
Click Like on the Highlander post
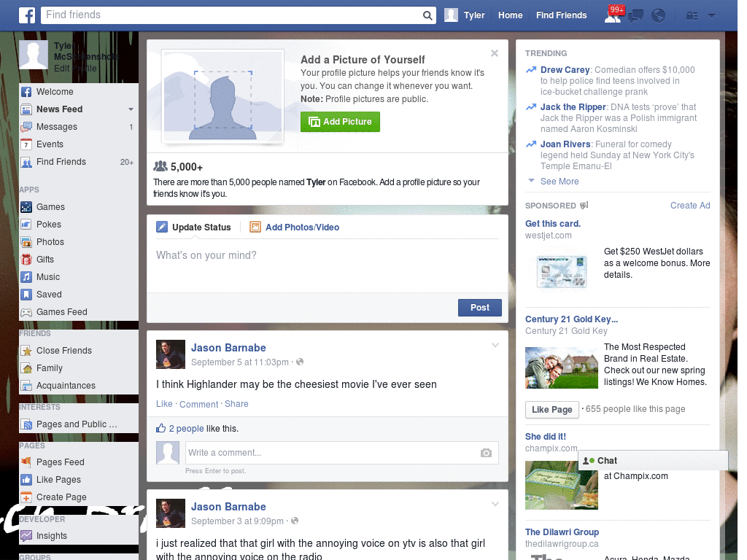[x=164, y=404]
